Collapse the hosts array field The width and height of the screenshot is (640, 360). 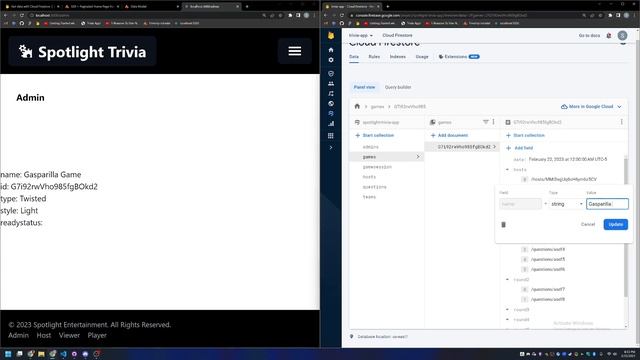tap(507, 169)
